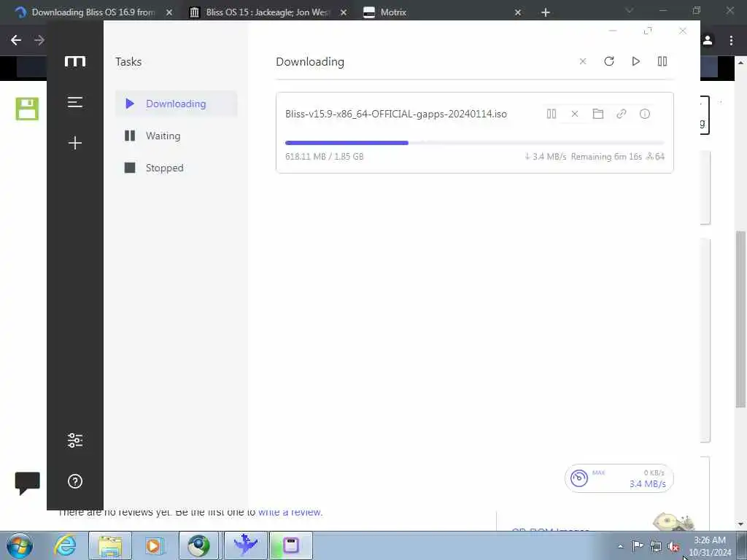Image resolution: width=747 pixels, height=560 pixels.
Task: Click the browser page vertical scrollbar
Action: click(740, 319)
